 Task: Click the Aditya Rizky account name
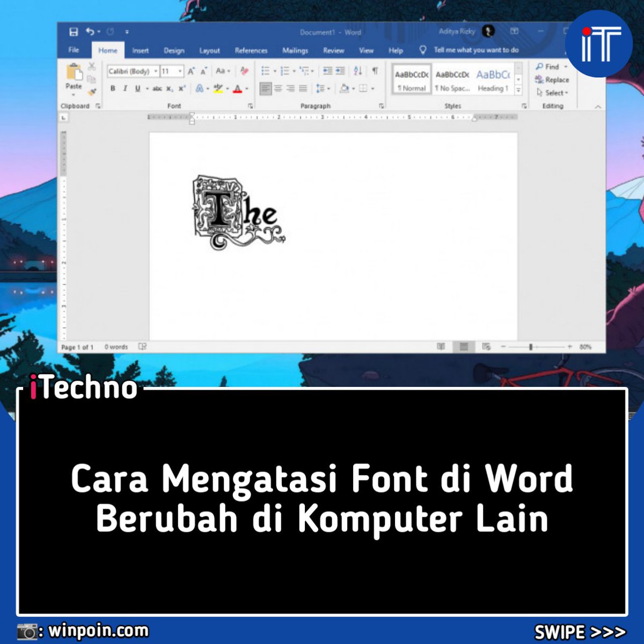coord(457,31)
